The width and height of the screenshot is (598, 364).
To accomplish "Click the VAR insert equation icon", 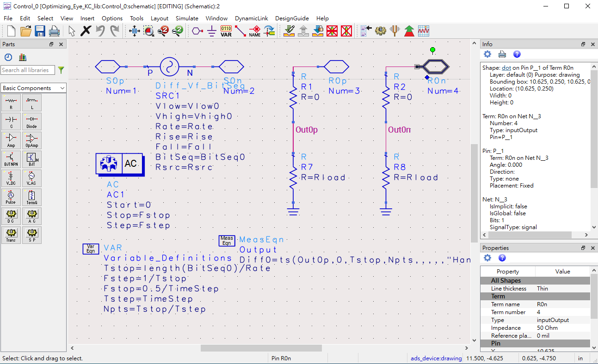I will (x=226, y=31).
